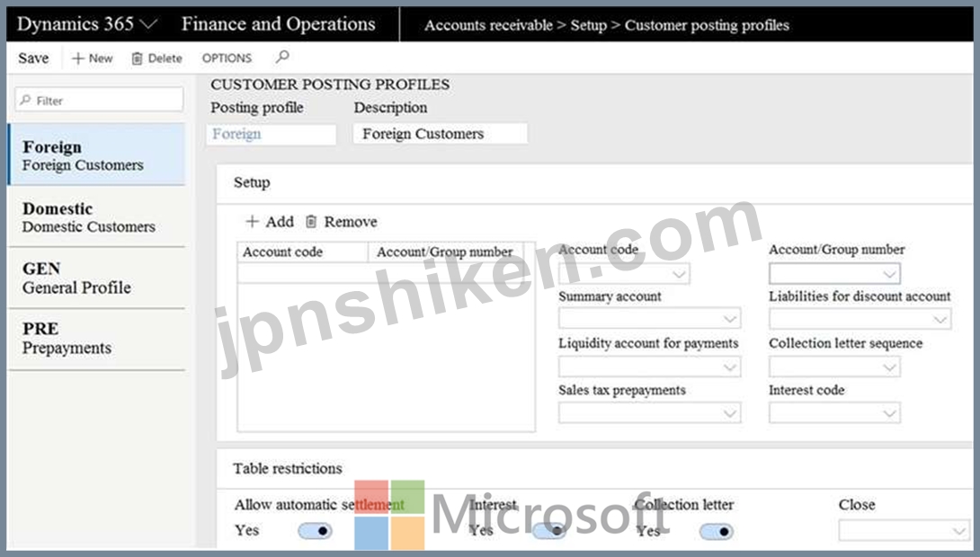Click Setup in the breadcrumb
This screenshot has width=980, height=557.
[x=588, y=25]
